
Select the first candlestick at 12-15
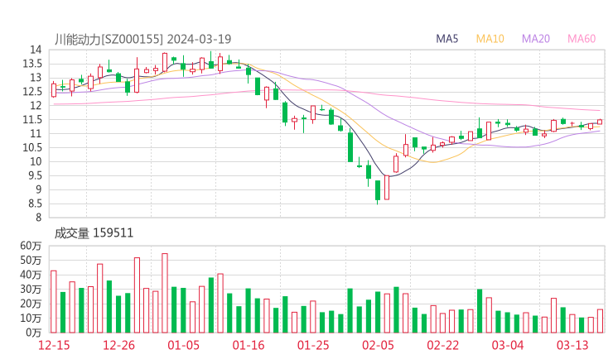54,90
